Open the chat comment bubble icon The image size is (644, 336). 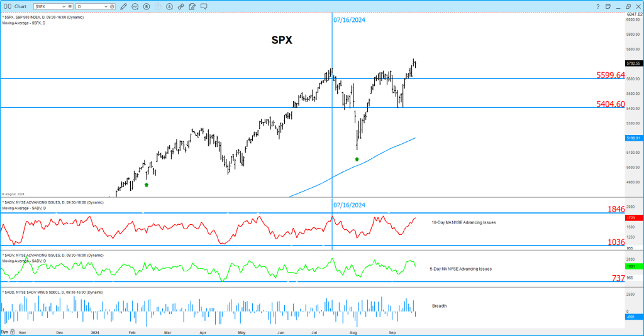click(x=204, y=6)
